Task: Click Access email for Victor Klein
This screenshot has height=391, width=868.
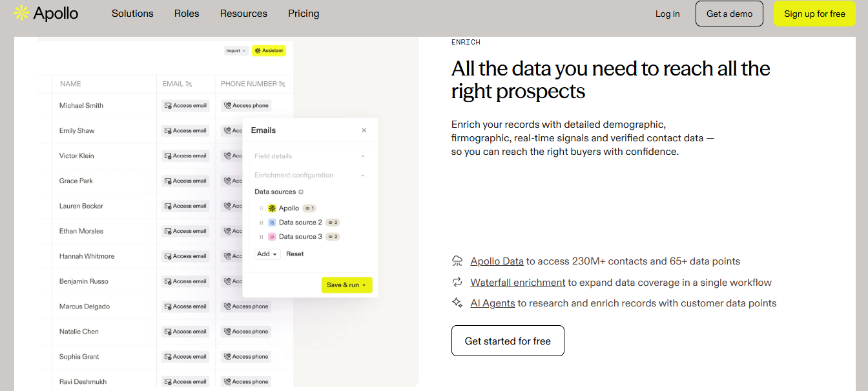Action: [185, 156]
